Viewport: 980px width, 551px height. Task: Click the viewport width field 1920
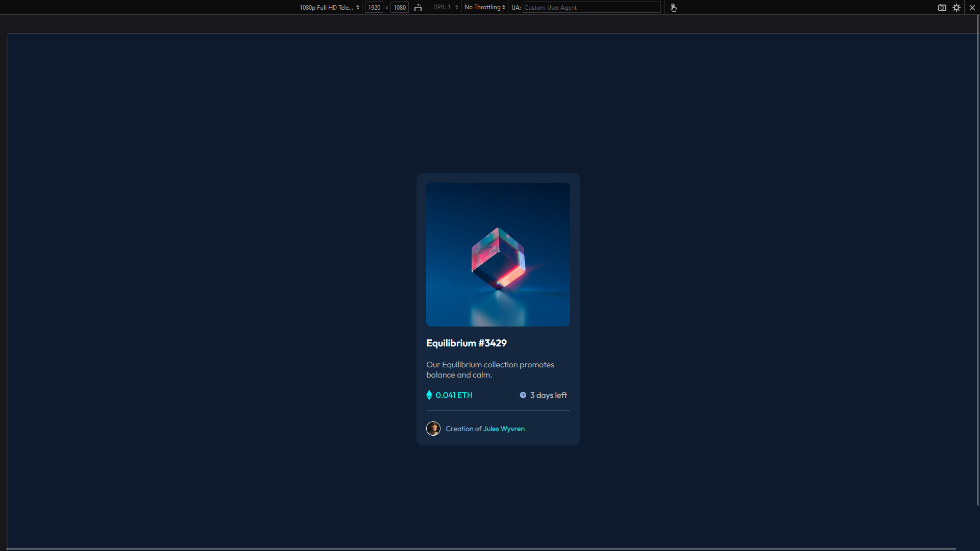[374, 8]
